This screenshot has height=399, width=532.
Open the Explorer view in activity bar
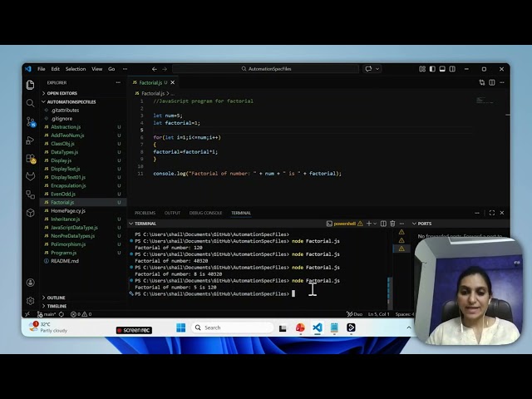[30, 85]
